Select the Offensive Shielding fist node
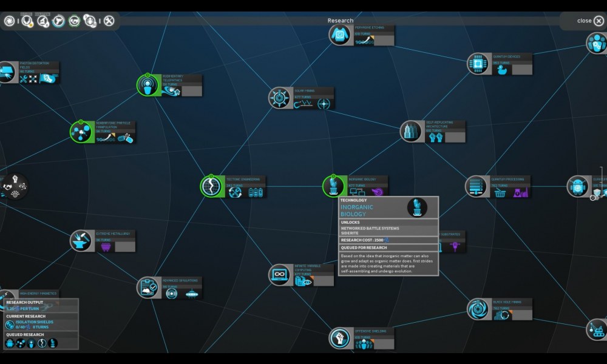607x364 pixels. tap(339, 338)
